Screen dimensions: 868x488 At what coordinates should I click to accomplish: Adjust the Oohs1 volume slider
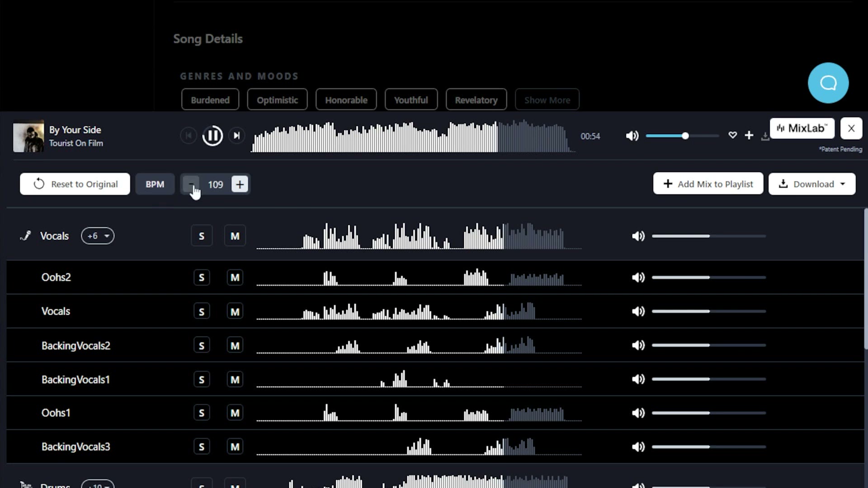(x=709, y=413)
